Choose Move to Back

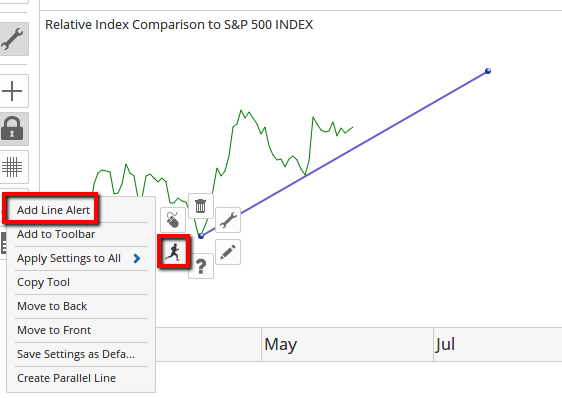[x=52, y=306]
